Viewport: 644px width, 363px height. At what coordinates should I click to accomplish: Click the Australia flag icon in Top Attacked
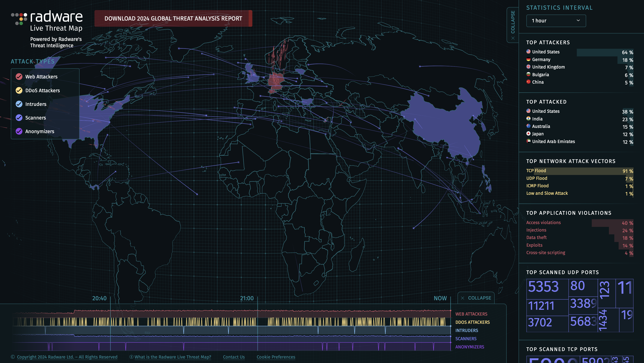click(528, 126)
